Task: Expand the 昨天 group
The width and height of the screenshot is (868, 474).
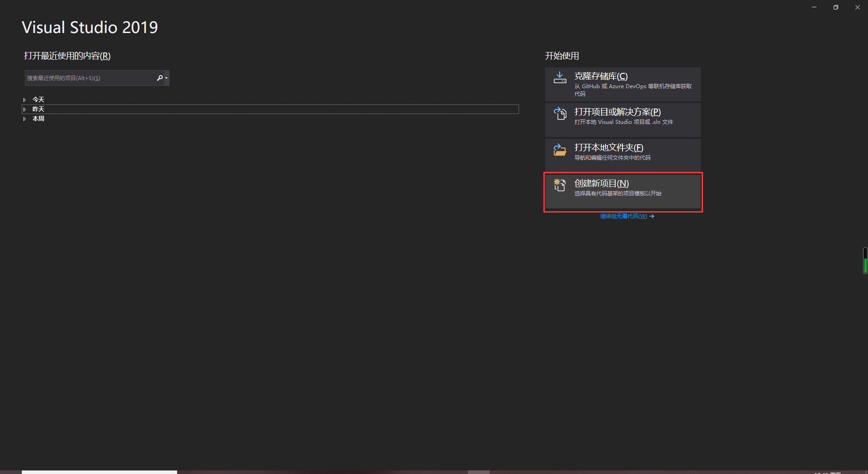Action: pyautogui.click(x=24, y=109)
